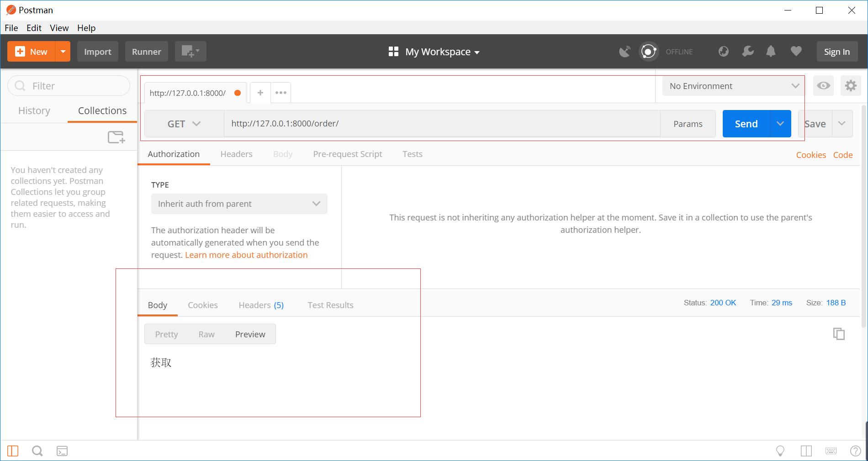Viewport: 868px width, 461px height.
Task: Click the new window icon button
Action: pos(191,52)
